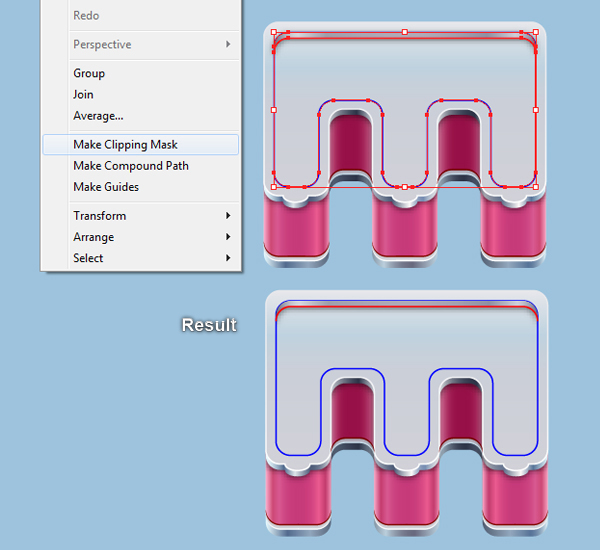Open the Average... menu item
Viewport: 600px width, 550px height.
click(x=140, y=116)
